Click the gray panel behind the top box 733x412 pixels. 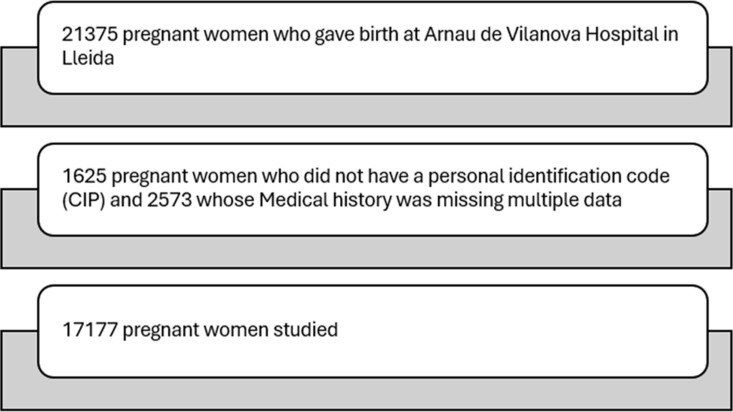pyautogui.click(x=366, y=110)
